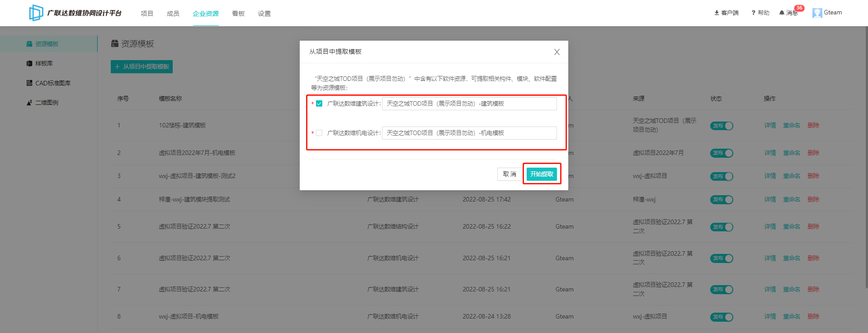
Task: Open 详情 for 虚拟项目2022年7月-机电模板
Action: point(770,153)
